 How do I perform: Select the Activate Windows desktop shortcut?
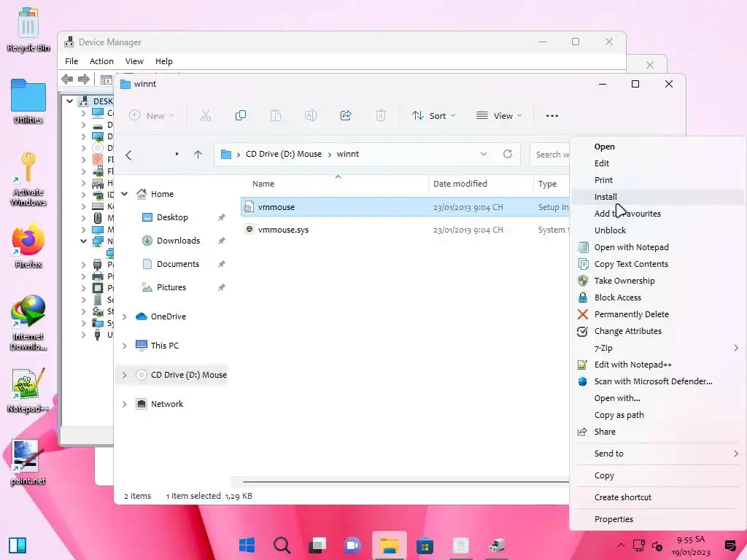coord(28,179)
